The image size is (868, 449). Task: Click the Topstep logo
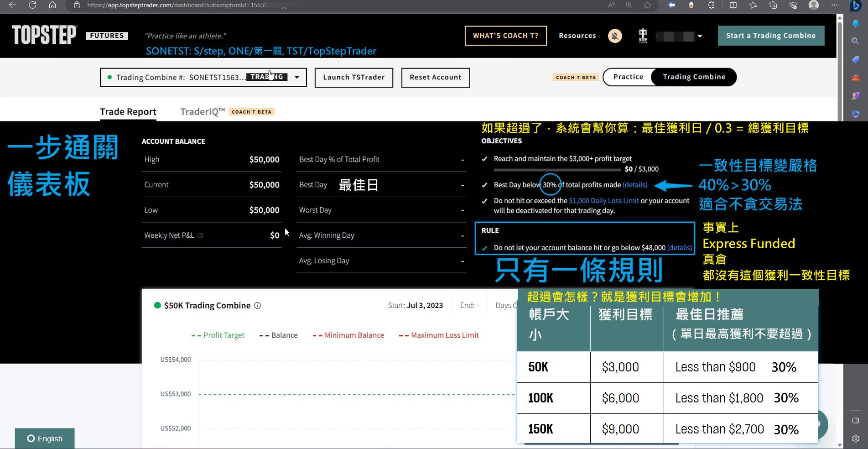(44, 35)
